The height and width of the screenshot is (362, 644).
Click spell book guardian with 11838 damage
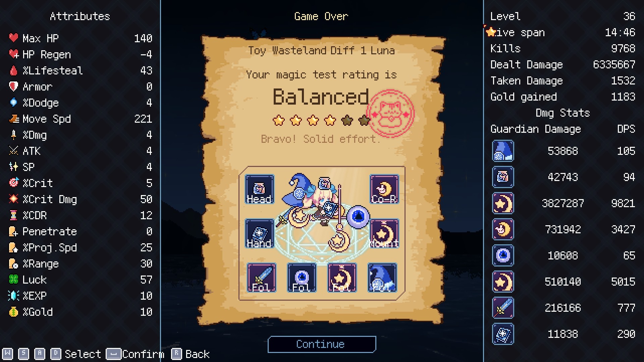click(503, 334)
